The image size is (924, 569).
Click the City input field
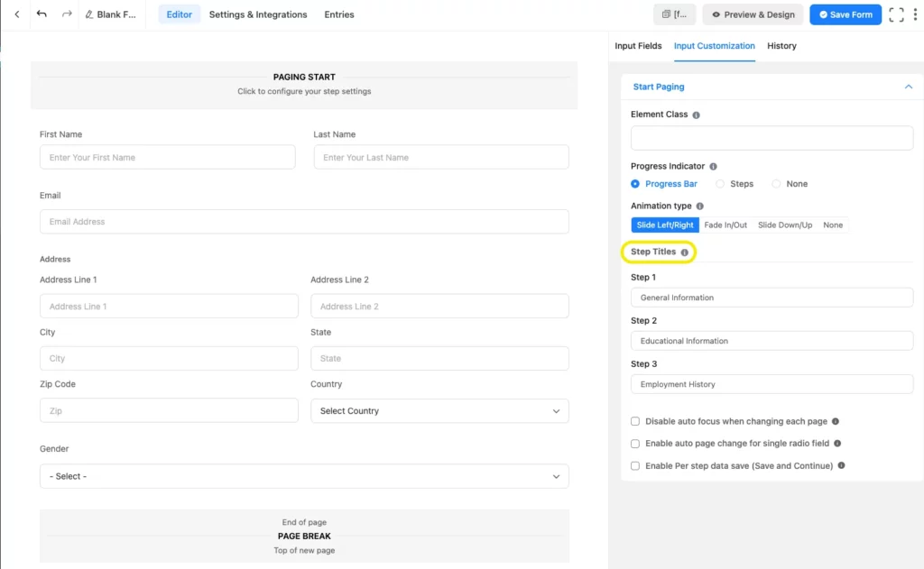[169, 358]
